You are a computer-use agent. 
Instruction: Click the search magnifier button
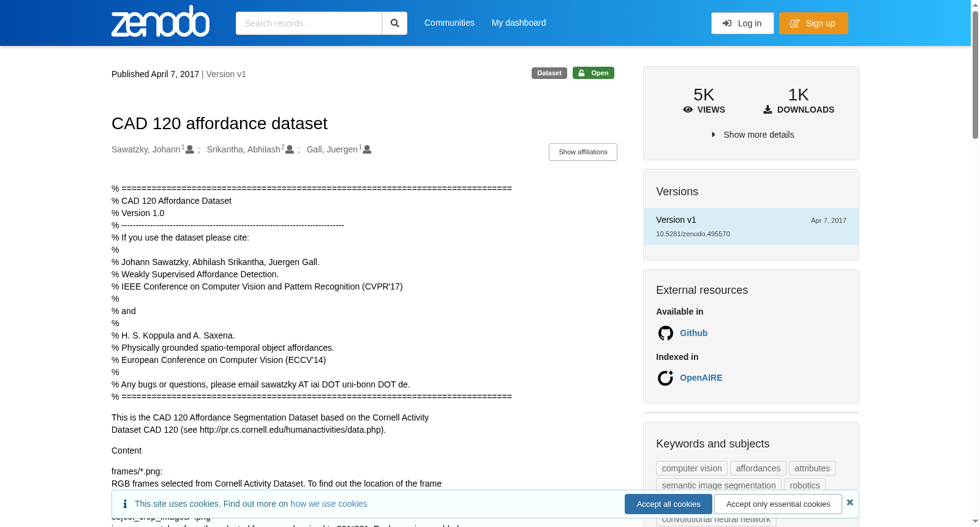(x=394, y=23)
